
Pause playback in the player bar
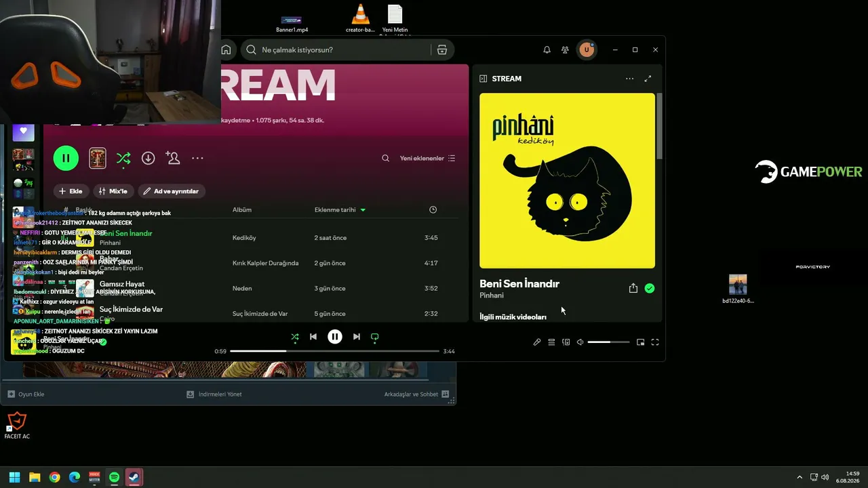pyautogui.click(x=335, y=336)
